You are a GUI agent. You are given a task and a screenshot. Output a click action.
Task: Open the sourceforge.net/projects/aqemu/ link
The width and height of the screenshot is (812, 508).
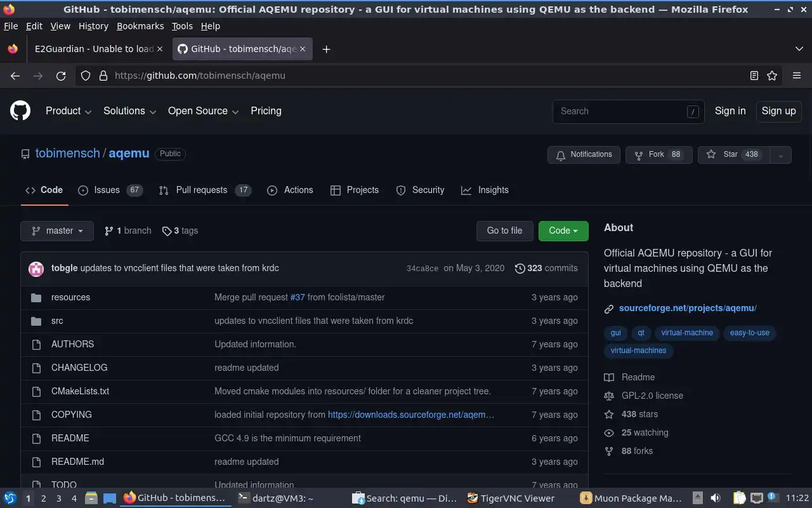coord(688,308)
